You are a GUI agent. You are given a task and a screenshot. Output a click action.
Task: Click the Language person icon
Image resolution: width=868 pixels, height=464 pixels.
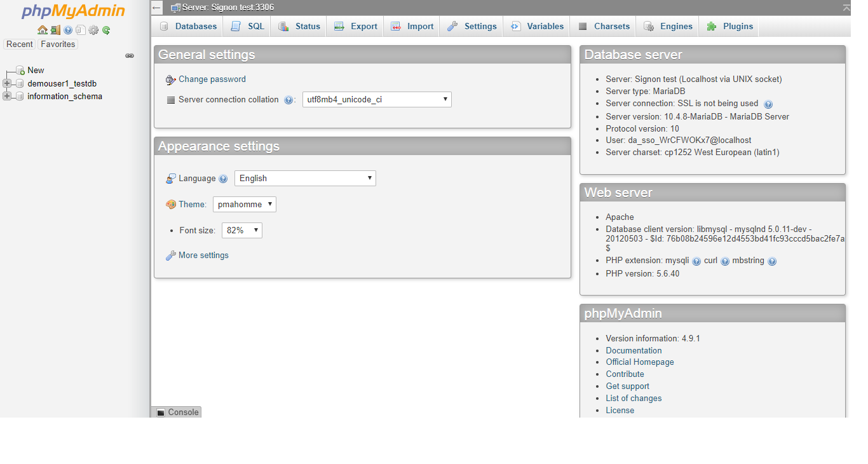coord(170,179)
